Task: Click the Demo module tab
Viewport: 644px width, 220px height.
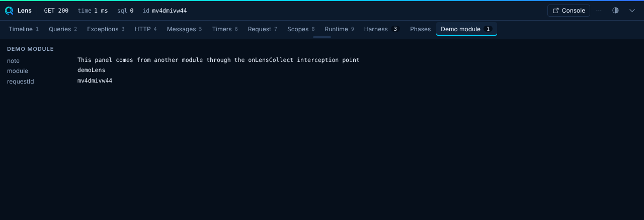Action: tap(466, 29)
